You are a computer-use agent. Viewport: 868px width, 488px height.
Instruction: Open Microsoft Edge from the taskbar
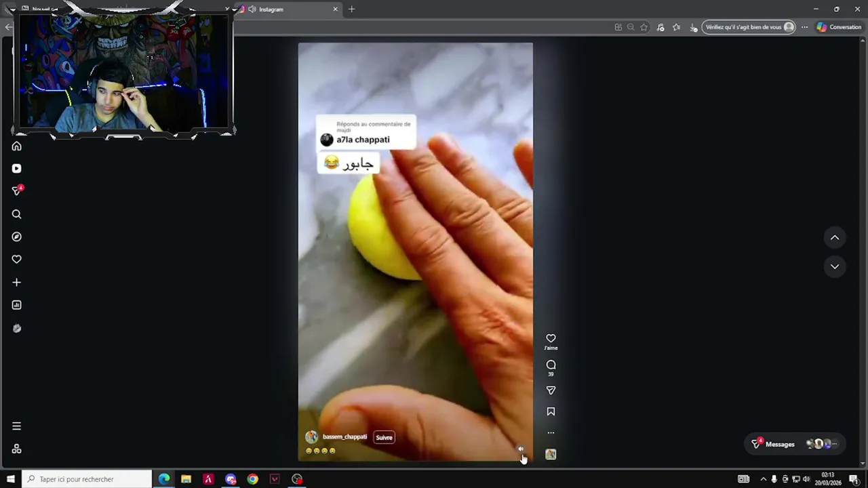click(x=164, y=479)
